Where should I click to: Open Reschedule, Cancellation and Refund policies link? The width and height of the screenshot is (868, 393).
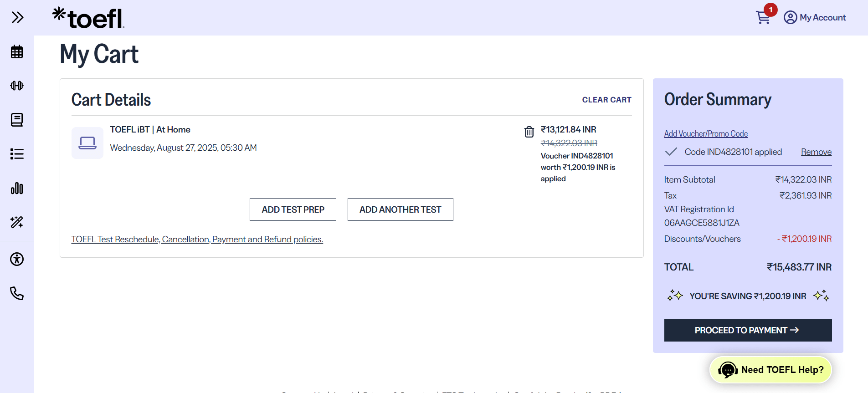coord(197,239)
